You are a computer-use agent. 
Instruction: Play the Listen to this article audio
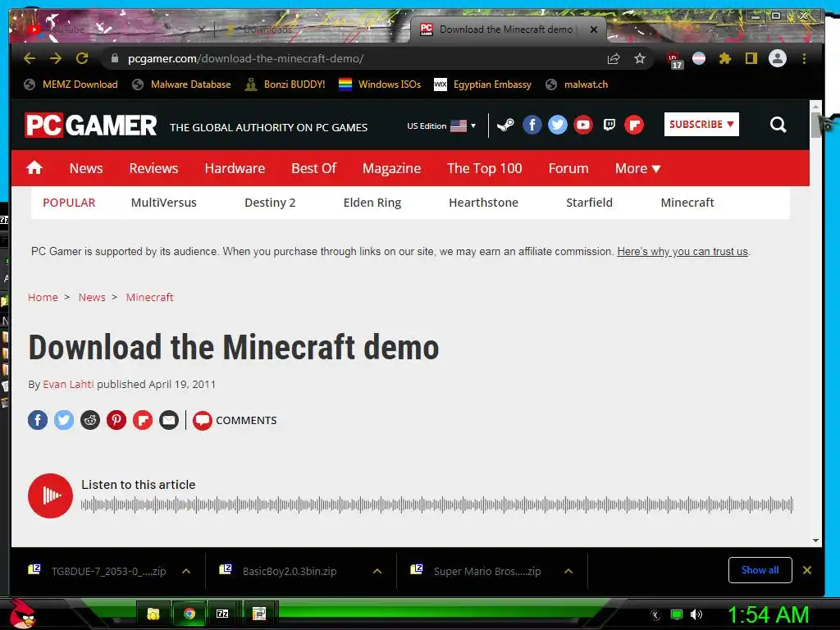click(50, 495)
